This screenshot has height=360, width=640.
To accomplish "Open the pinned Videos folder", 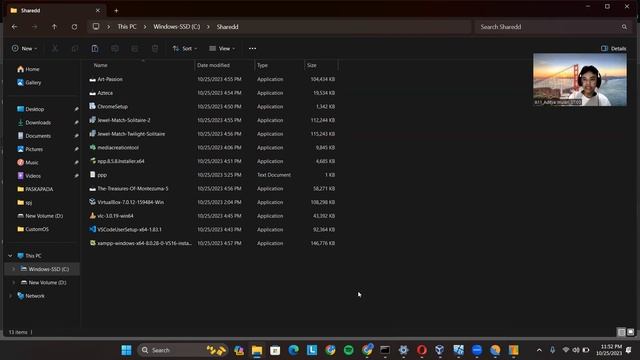I will 33,176.
